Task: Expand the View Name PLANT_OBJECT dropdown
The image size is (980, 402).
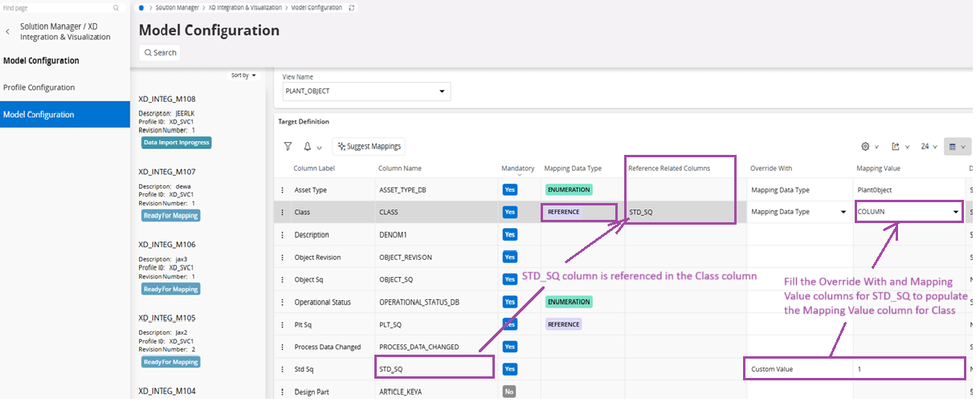Action: 441,91
